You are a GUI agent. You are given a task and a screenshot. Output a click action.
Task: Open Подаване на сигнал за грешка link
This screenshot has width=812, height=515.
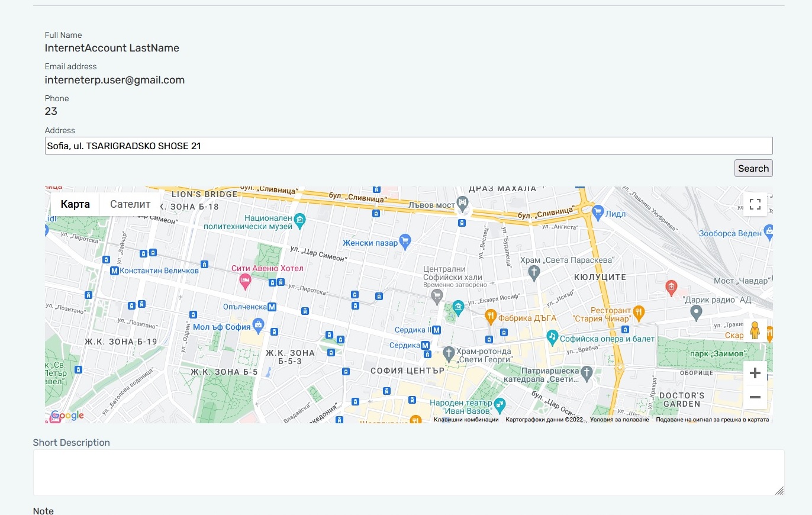[713, 420]
